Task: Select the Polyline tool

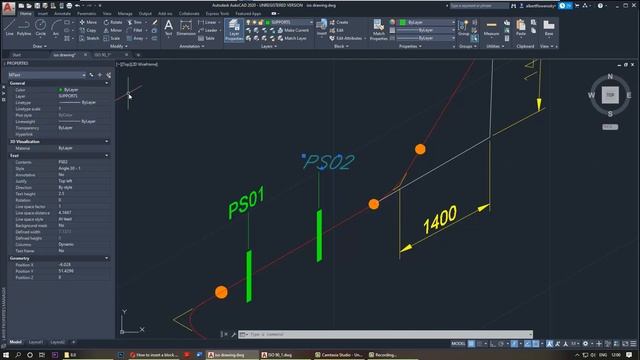Action: 24,28
